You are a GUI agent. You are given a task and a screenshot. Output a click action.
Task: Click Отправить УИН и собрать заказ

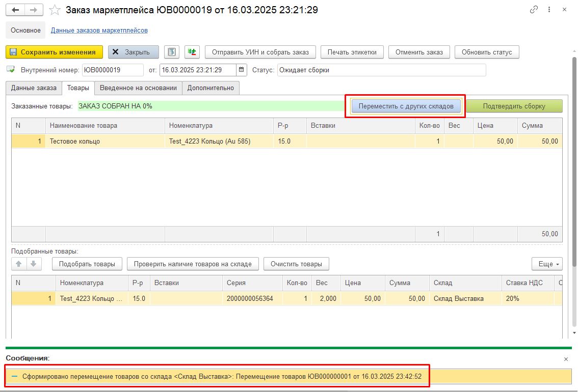coord(260,52)
